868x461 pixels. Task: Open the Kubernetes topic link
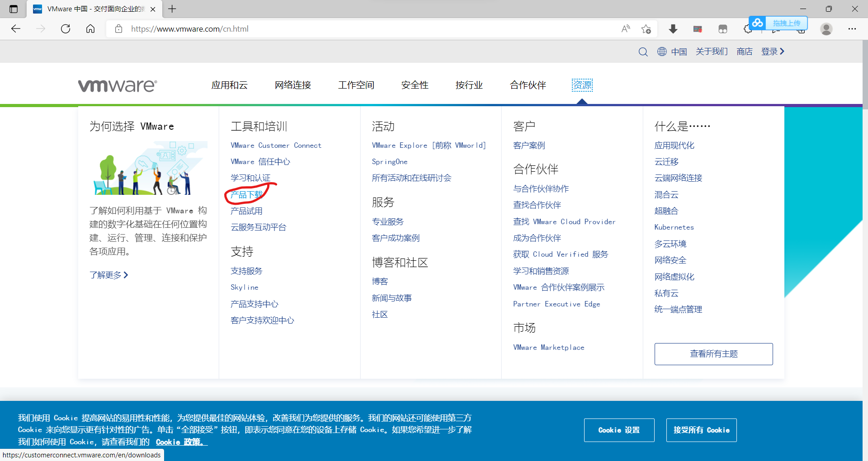pyautogui.click(x=674, y=227)
